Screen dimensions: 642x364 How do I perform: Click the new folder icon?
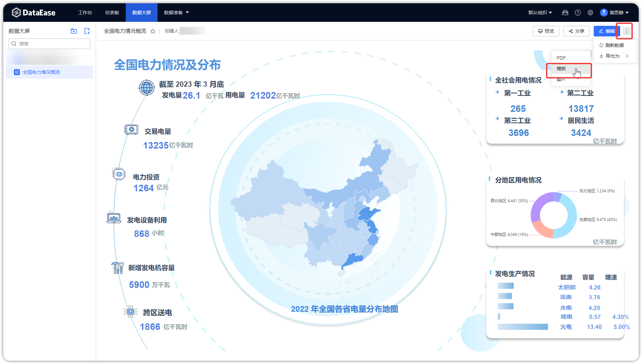coord(74,31)
